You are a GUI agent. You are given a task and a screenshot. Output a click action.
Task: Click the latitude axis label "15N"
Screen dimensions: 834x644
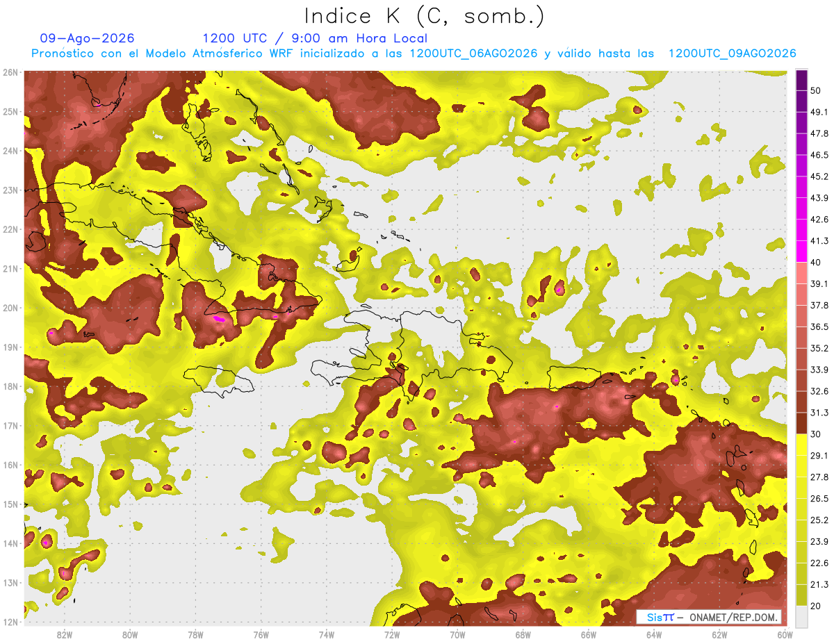click(10, 504)
